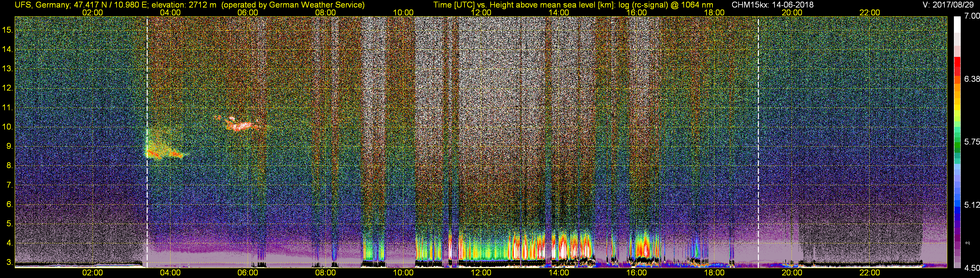Select the 6.38 color scale label
Viewport: 980px width, 278px height.
pyautogui.click(x=971, y=79)
